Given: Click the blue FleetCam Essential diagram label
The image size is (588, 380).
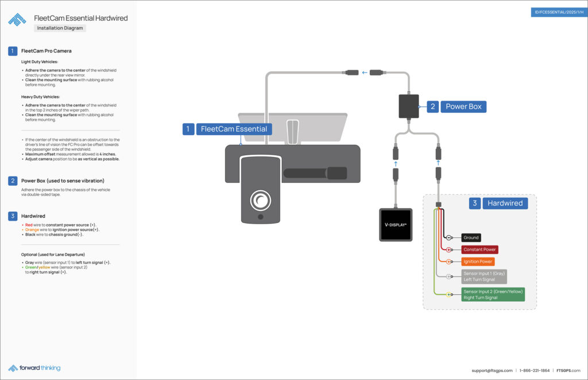Looking at the screenshot, I should tap(233, 129).
